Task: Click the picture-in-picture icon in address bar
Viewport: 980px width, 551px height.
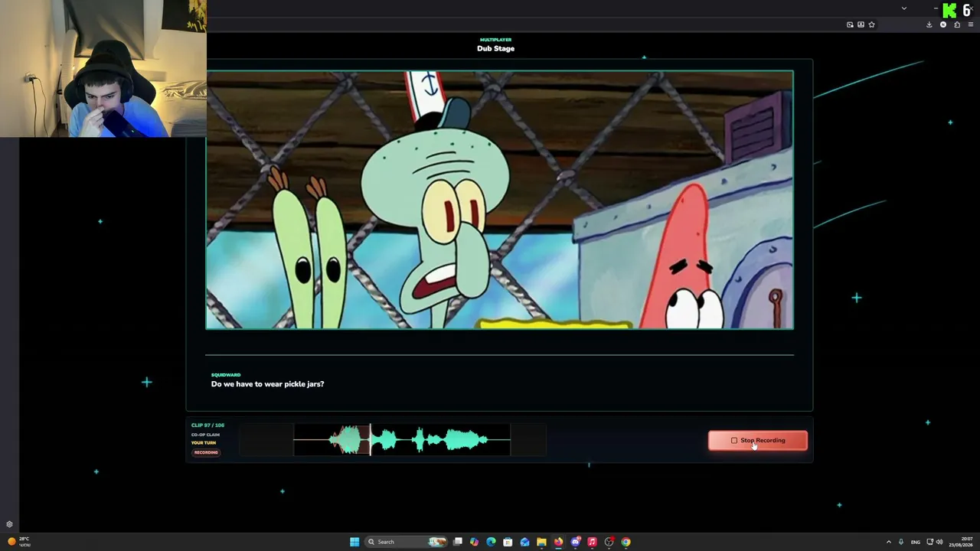Action: pos(850,24)
